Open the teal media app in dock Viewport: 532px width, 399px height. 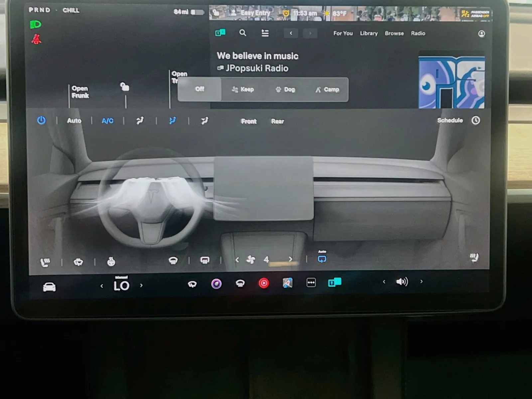pos(334,282)
